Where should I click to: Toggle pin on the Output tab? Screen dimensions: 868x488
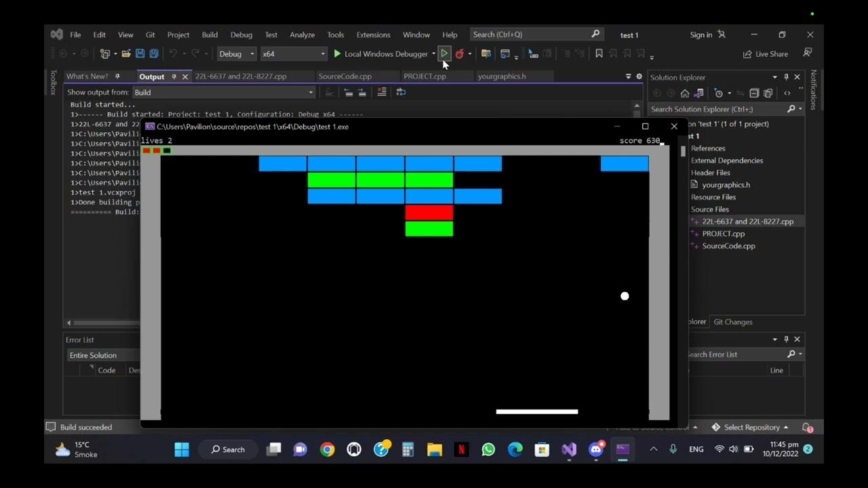coord(174,77)
